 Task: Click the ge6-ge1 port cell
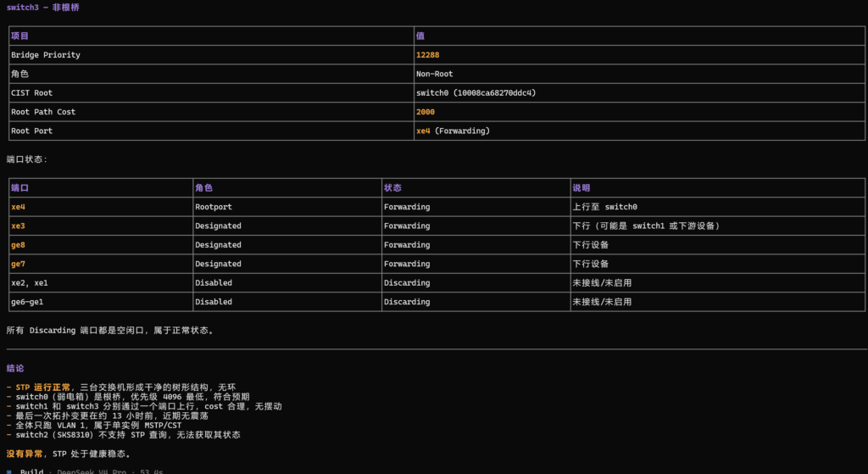(101, 302)
